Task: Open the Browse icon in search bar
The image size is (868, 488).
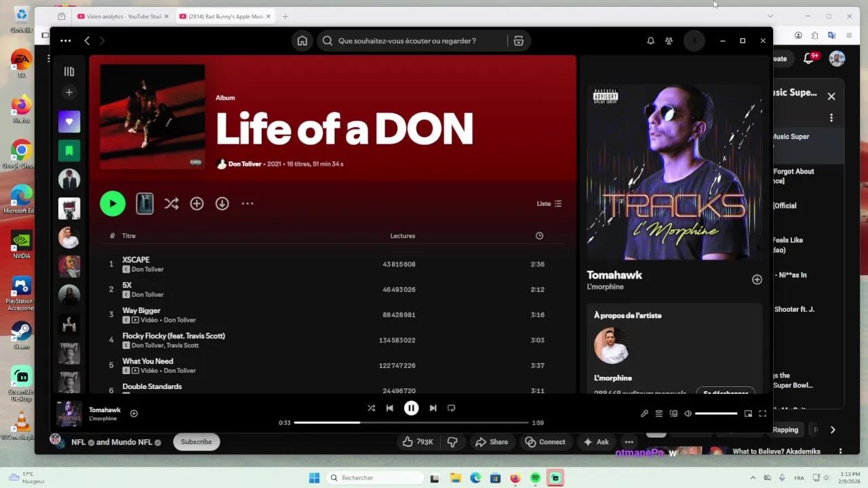Action: point(519,41)
